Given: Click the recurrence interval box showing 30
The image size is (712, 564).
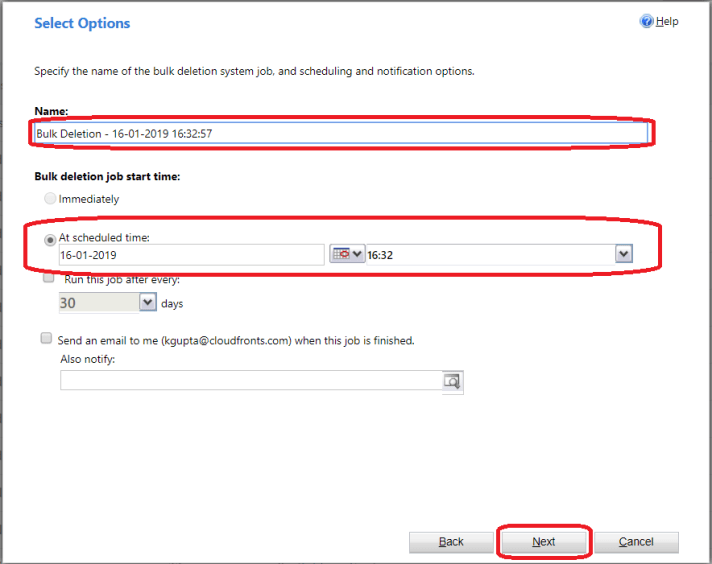Looking at the screenshot, I should [x=98, y=302].
